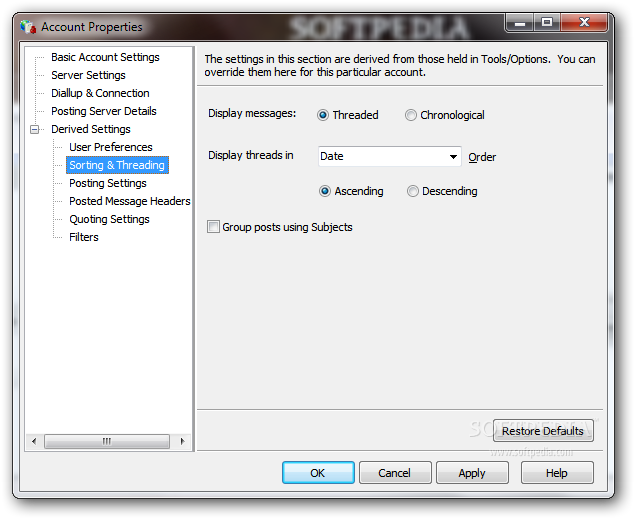Image resolution: width=635 pixels, height=519 pixels.
Task: Open Filters page in tree
Action: coord(84,237)
